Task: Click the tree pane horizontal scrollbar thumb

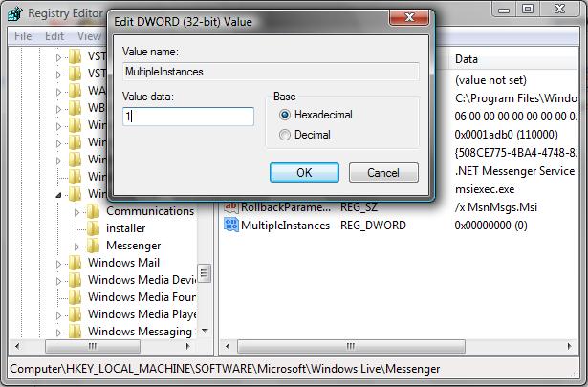Action: (x=93, y=346)
